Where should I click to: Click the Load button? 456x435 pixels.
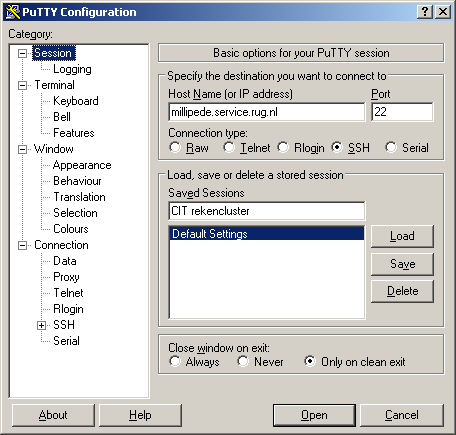tap(402, 236)
